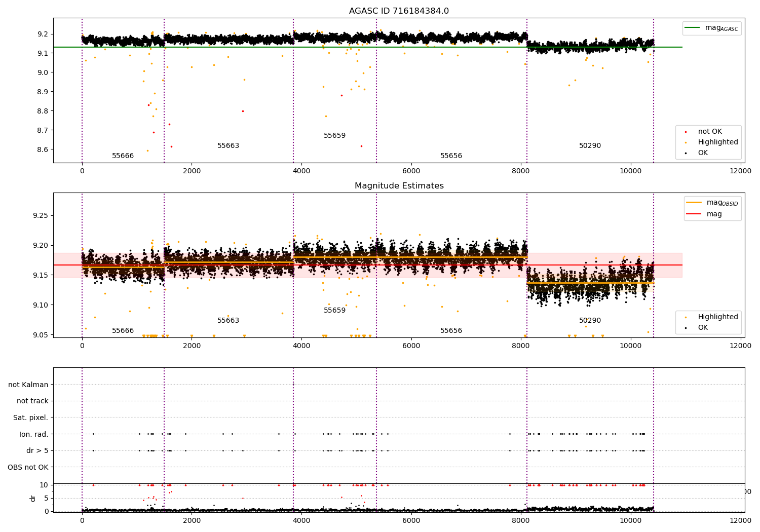Click the y-axis tick 9.20 on middle plot
This screenshot has width=760, height=532.
pos(41,246)
